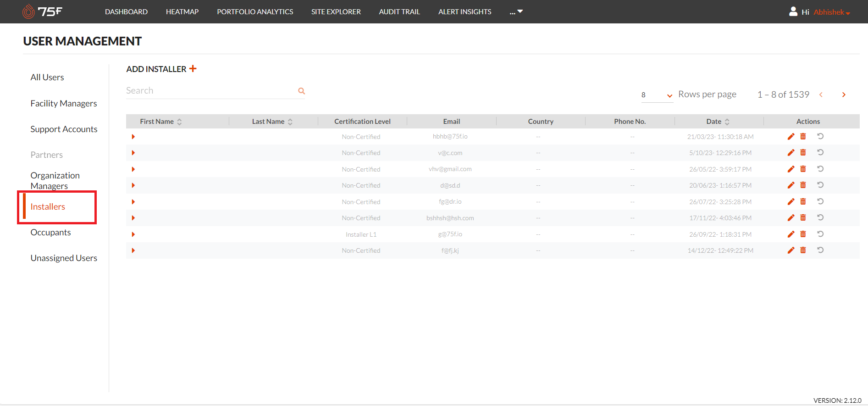The width and height of the screenshot is (868, 406).
Task: Delete the fg@dr.io installer
Action: (x=803, y=201)
